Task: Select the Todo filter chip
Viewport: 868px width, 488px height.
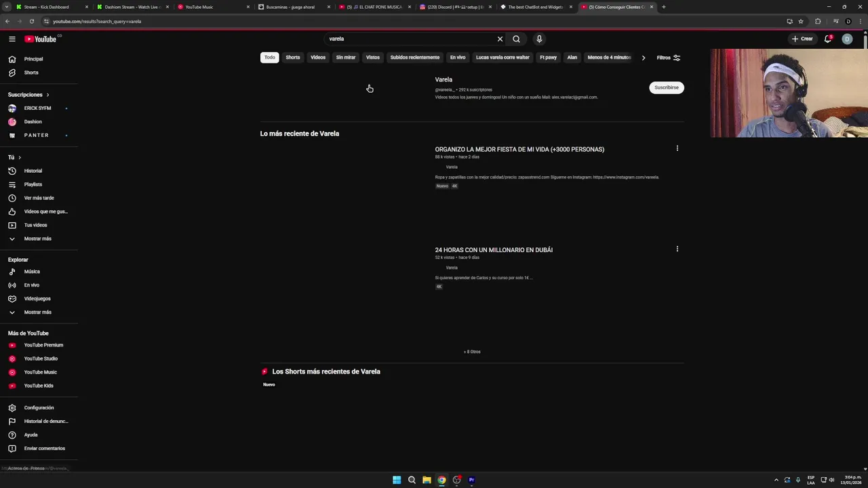Action: coord(270,58)
